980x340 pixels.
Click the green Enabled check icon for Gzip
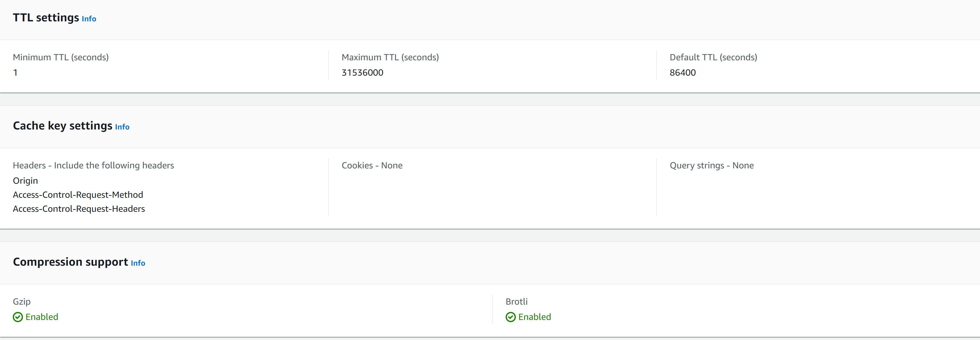[18, 317]
